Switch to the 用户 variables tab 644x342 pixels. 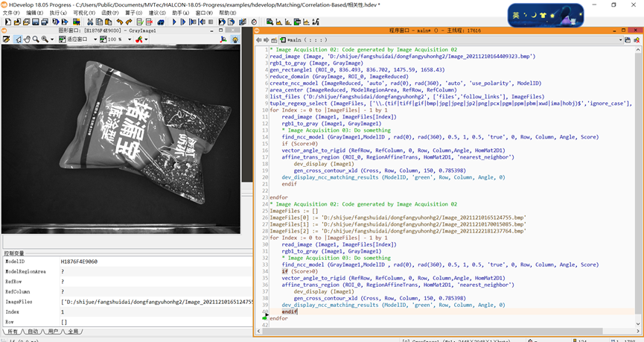(53, 332)
